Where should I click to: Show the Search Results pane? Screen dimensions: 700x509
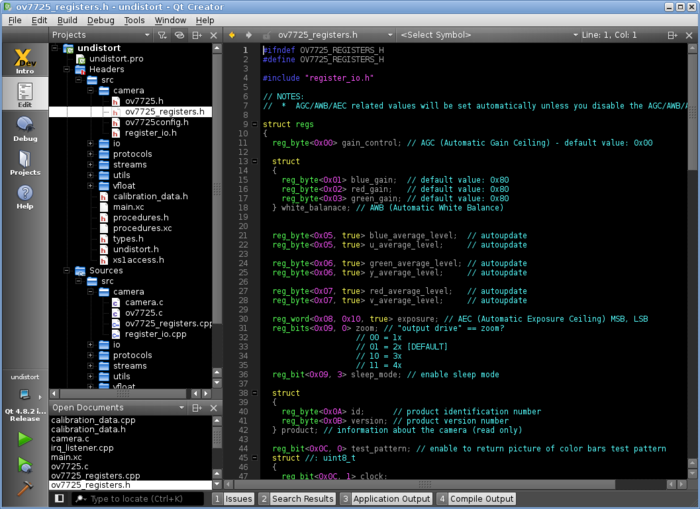tap(297, 499)
